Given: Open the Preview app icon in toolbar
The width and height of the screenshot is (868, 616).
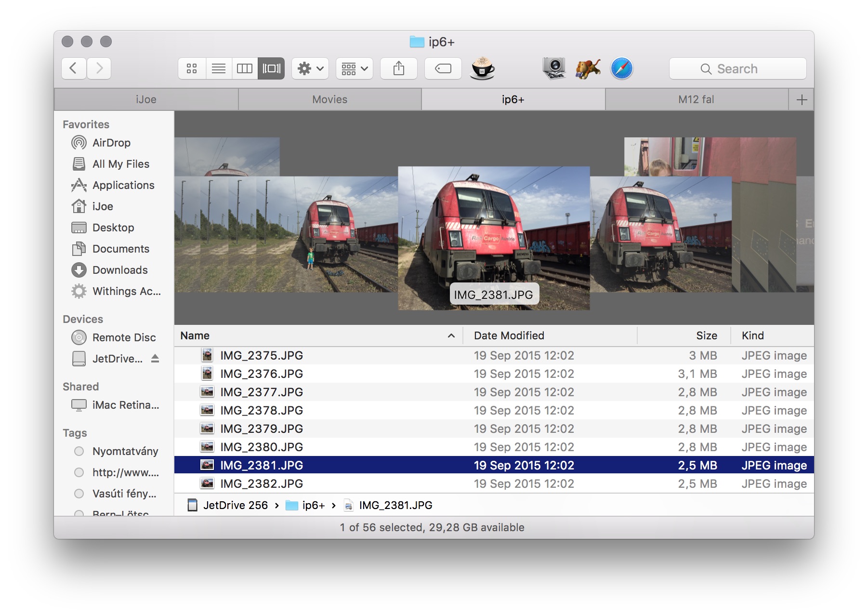Looking at the screenshot, I should coord(554,68).
